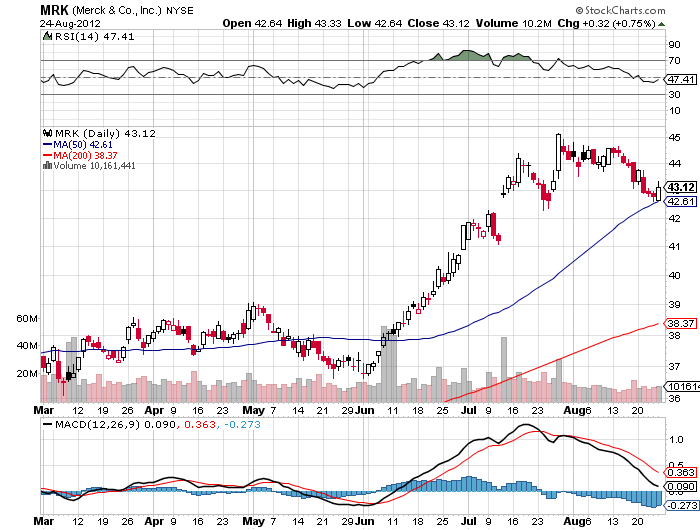Click the 'May' label on price chart axis

254,410
